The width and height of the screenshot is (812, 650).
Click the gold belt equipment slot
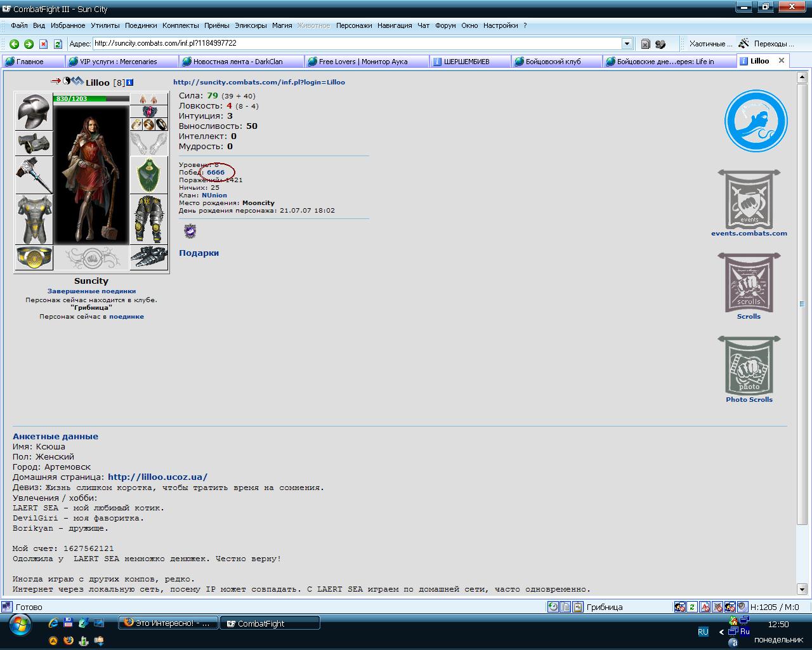click(x=34, y=258)
